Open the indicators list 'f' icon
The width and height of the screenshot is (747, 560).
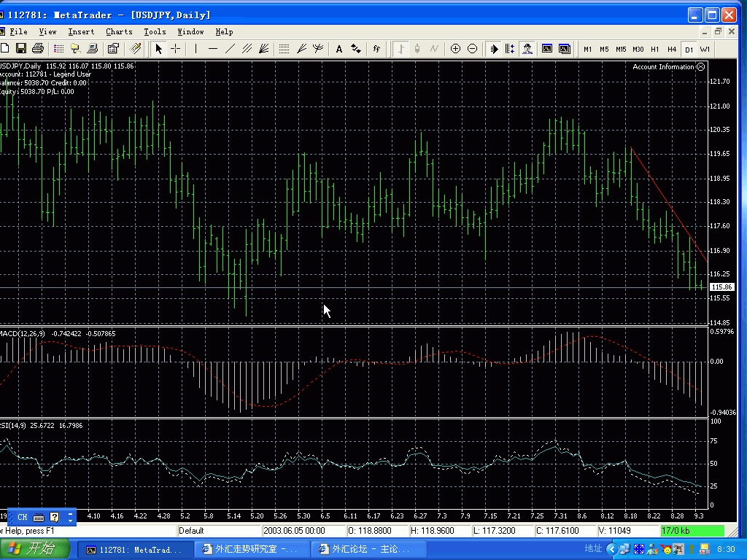pos(376,49)
